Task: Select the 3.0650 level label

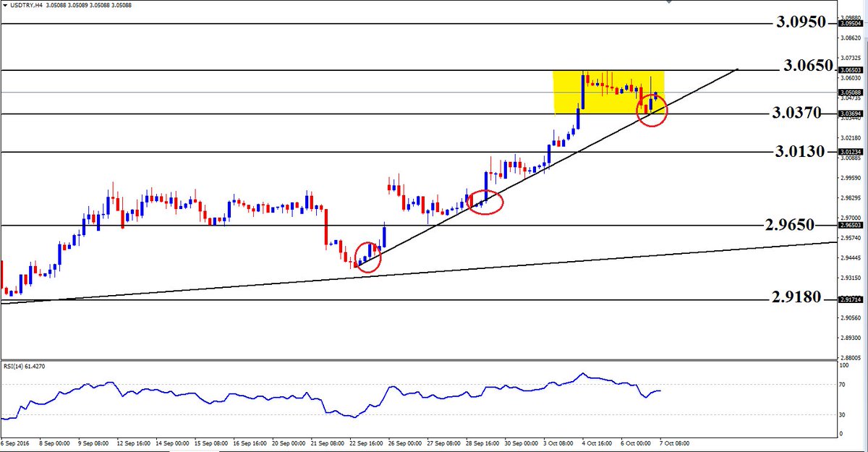Action: click(809, 66)
